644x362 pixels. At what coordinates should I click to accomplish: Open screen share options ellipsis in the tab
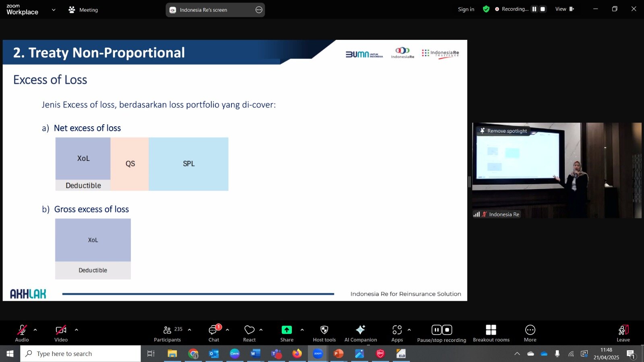pyautogui.click(x=259, y=10)
